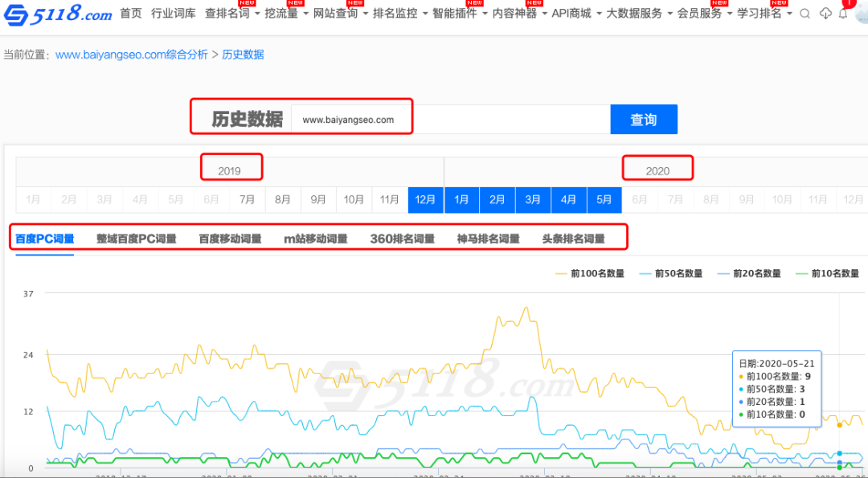This screenshot has width=868, height=478.
Task: Select 10月 in the 2019 timeline
Action: click(x=354, y=200)
